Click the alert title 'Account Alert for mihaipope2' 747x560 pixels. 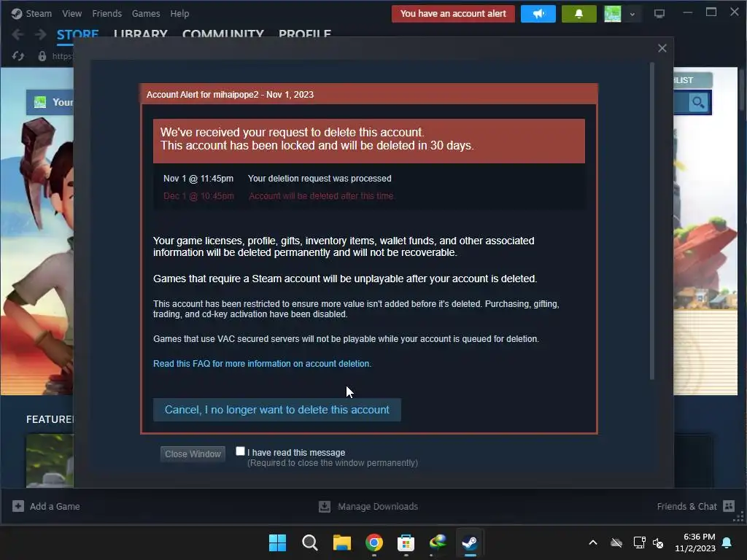[x=203, y=94]
